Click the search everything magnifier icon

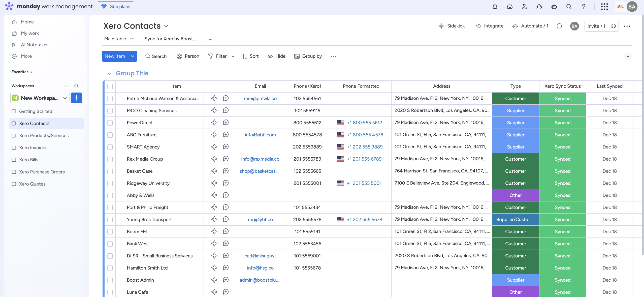[569, 7]
